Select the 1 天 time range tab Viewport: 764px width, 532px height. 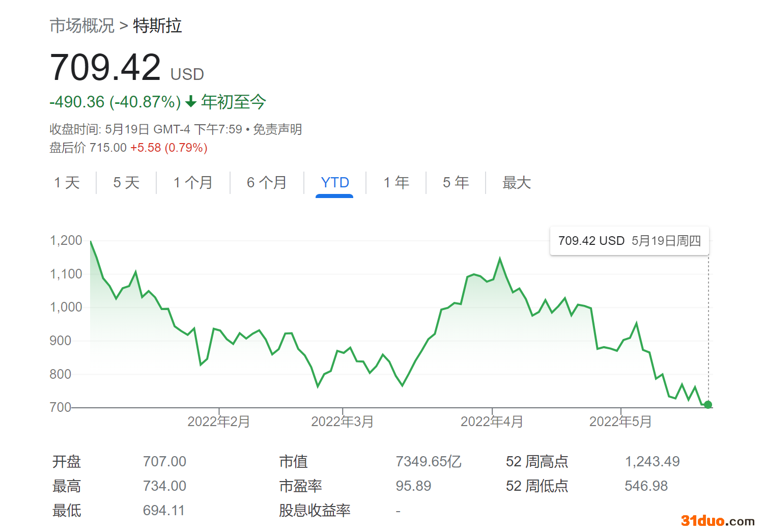tap(67, 183)
